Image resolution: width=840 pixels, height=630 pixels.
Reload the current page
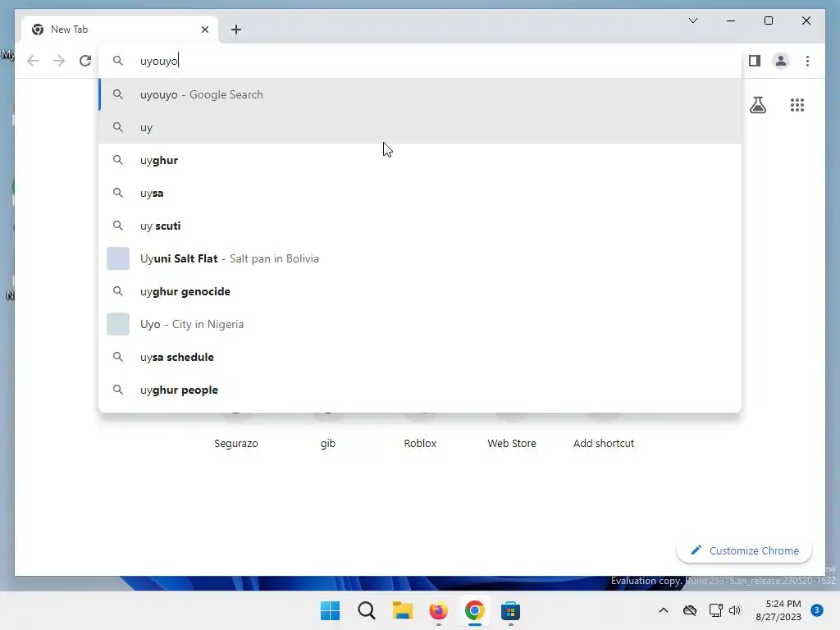point(85,61)
